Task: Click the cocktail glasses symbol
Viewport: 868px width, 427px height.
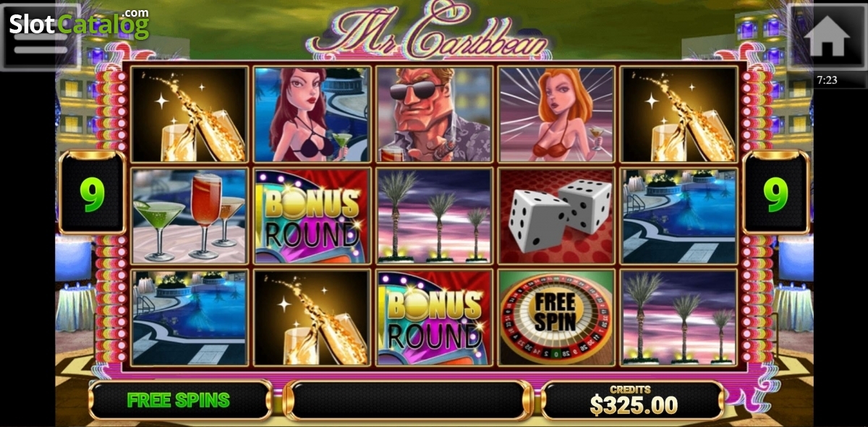Action: tap(190, 216)
